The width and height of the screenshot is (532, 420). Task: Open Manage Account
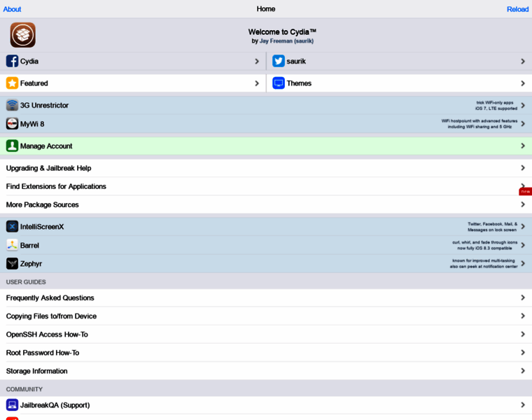(266, 146)
